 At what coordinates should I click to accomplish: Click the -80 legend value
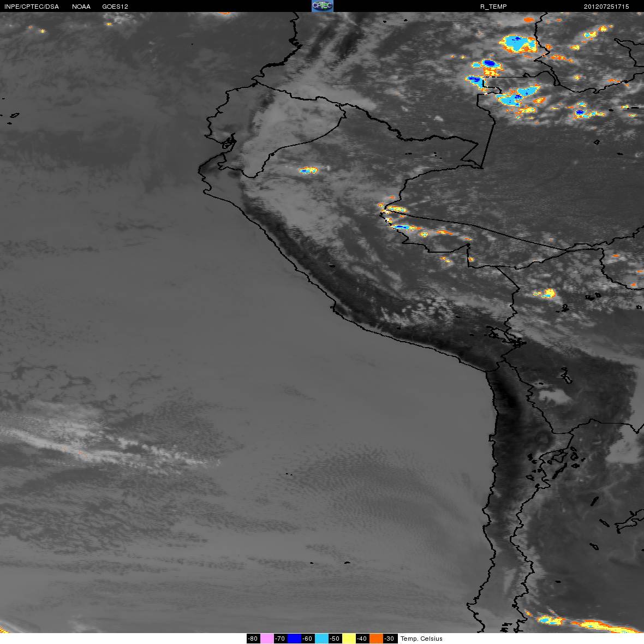click(x=253, y=639)
